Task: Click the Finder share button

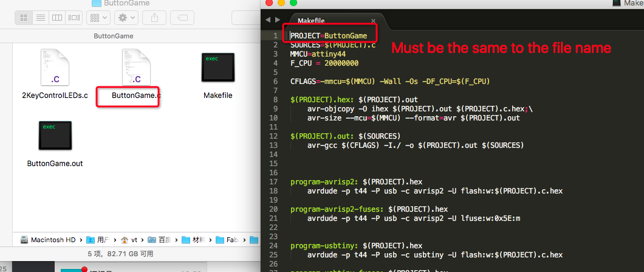Action: (x=154, y=18)
